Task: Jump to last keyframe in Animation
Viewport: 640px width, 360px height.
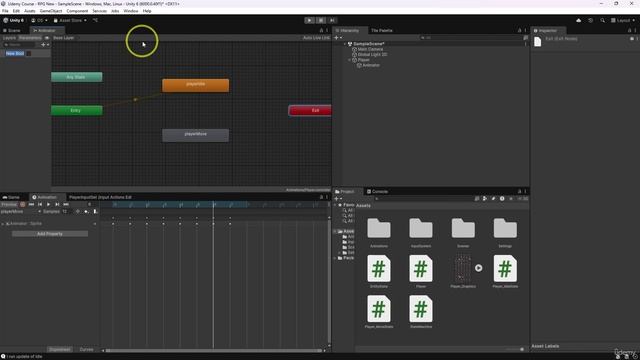Action: (66, 204)
